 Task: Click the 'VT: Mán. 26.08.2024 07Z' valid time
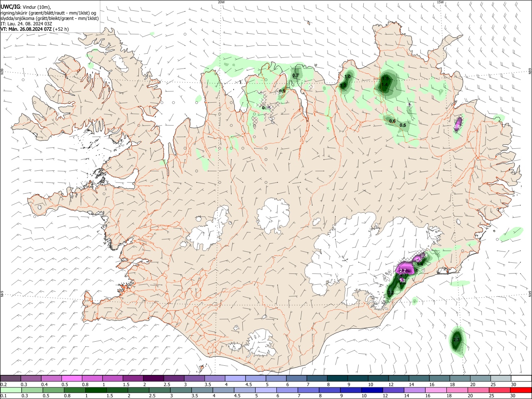tap(26, 29)
